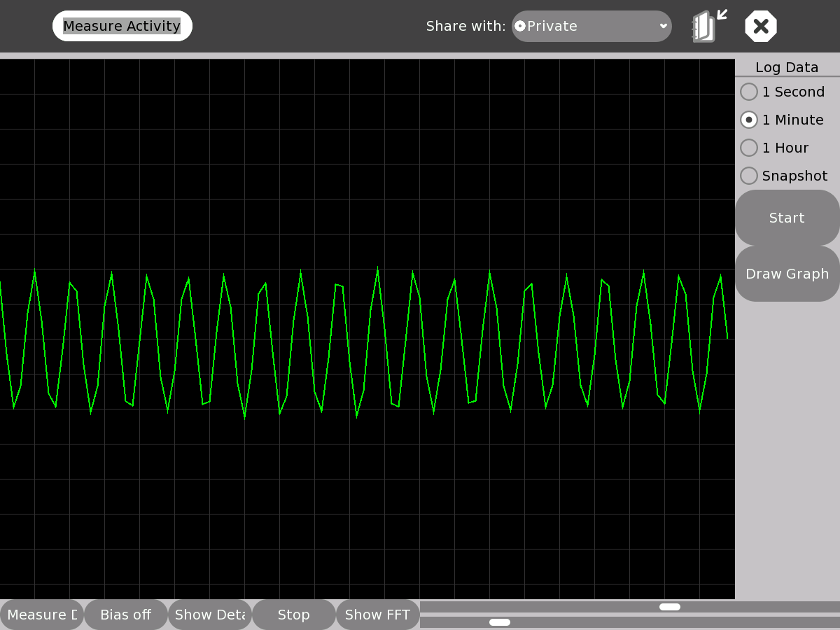Click the green waveform display area
Screen dimensions: 840x630
pos(367,329)
